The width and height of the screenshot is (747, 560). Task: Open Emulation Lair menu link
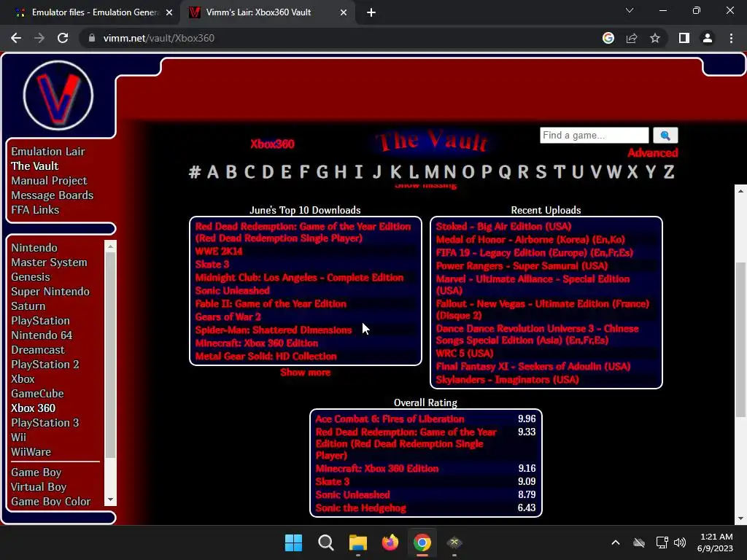[48, 152]
